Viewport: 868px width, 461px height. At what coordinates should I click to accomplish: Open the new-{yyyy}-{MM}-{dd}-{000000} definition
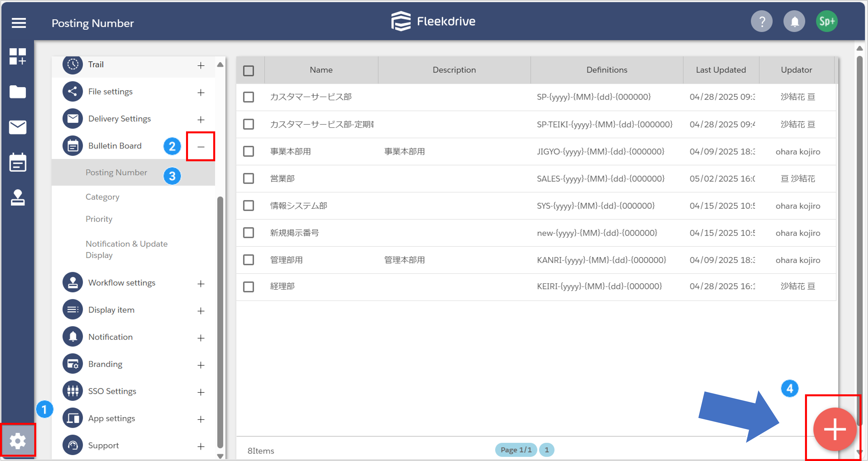tap(597, 232)
